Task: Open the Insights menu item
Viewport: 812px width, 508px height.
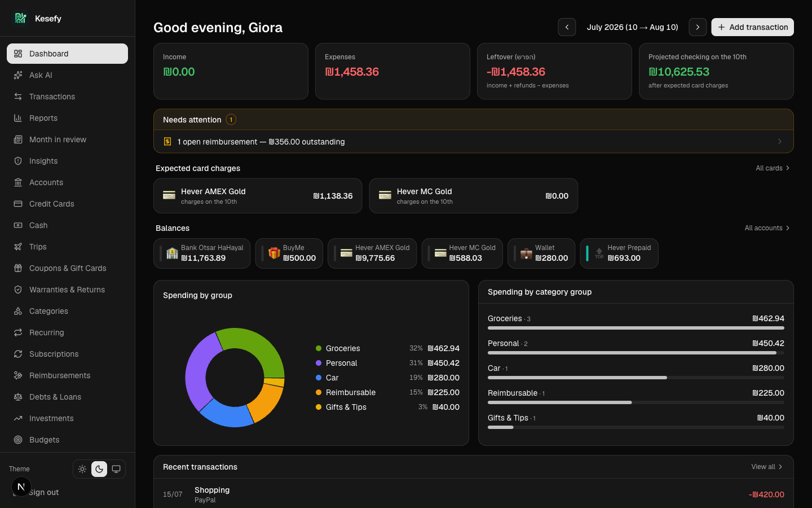Action: (x=67, y=161)
